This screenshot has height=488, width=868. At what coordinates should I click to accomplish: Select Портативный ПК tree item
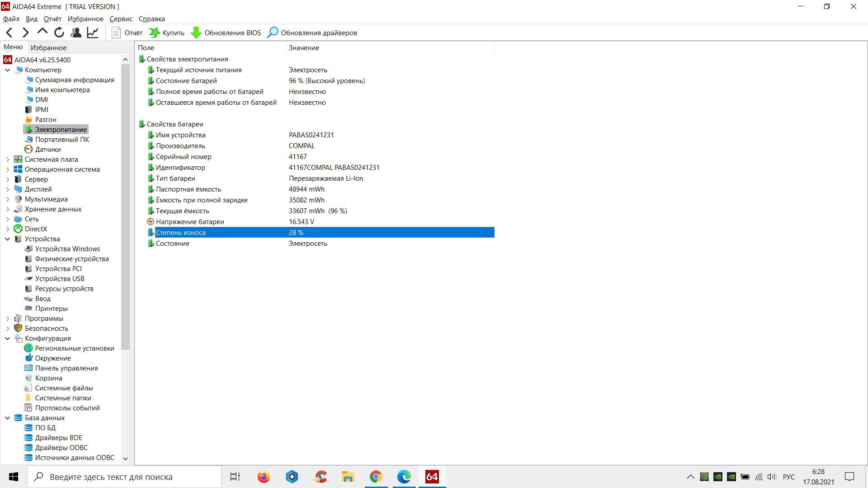point(62,140)
